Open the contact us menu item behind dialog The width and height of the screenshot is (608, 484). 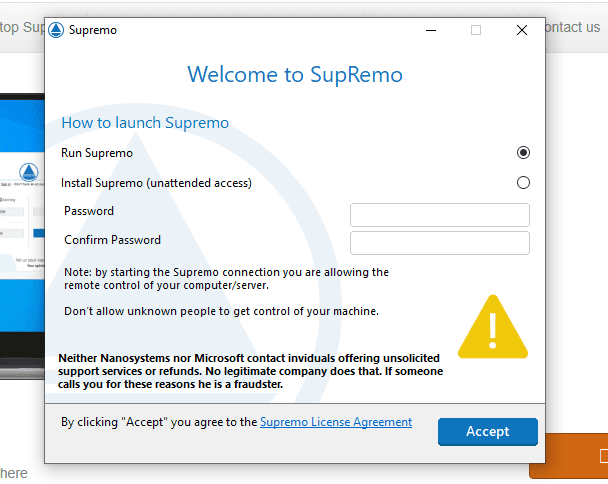[573, 28]
